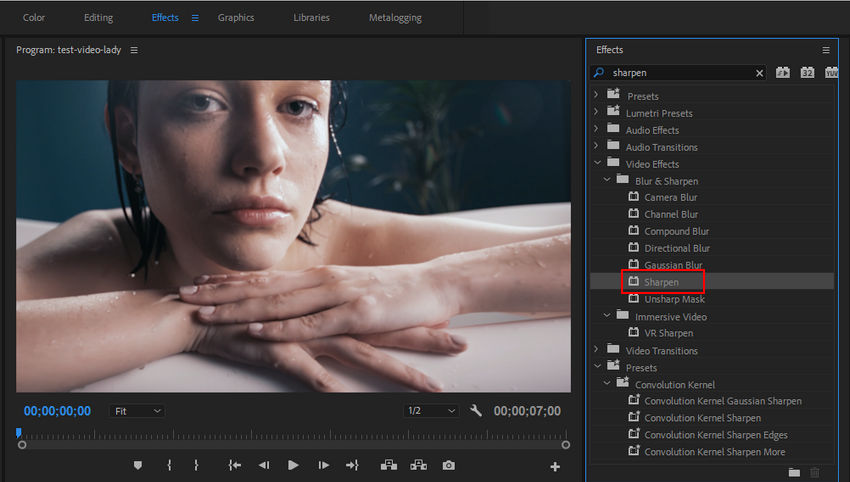Viewport: 850px width, 482px height.
Task: Click the left zoom scroll bar handle
Action: [x=22, y=445]
